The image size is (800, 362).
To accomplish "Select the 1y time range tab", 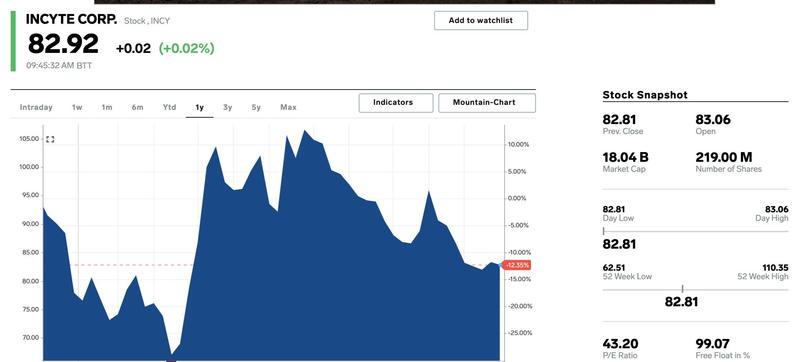I will (x=199, y=107).
